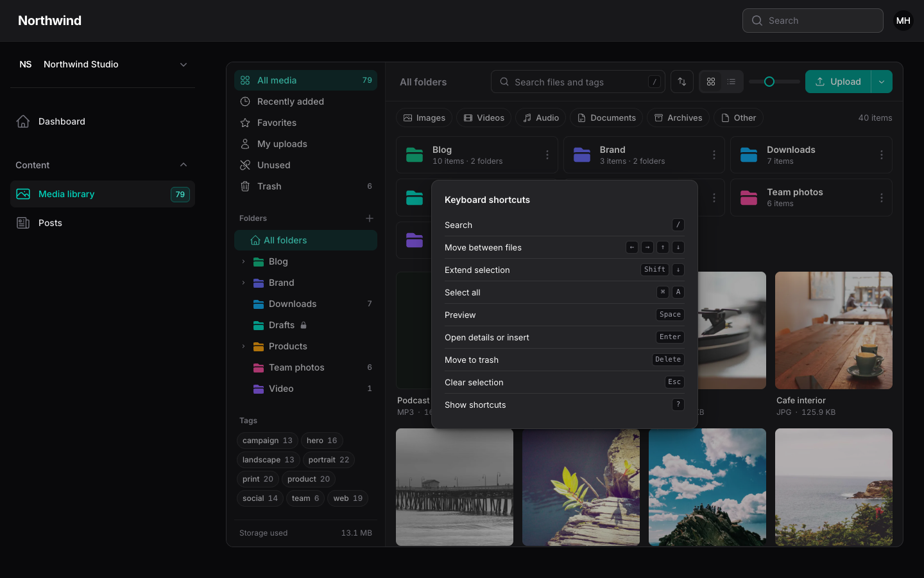
Task: Switch to list view
Action: point(732,82)
